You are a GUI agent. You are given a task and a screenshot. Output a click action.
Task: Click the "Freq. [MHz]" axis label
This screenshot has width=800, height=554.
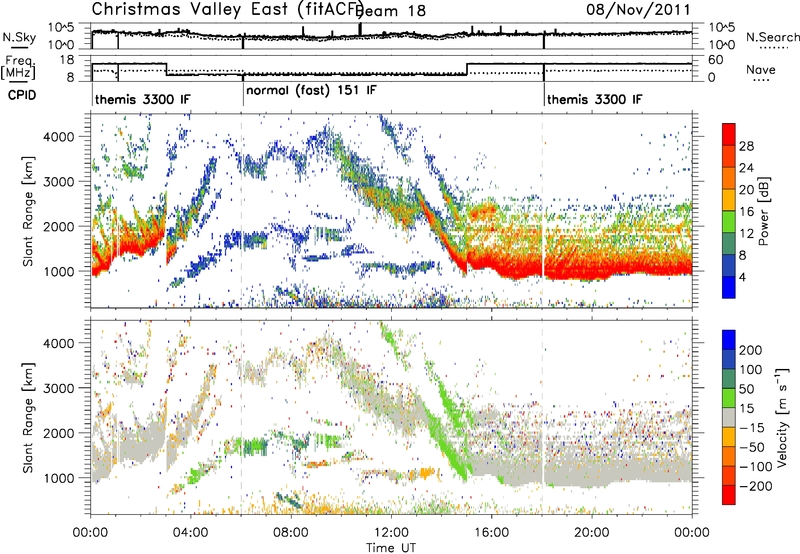click(18, 67)
